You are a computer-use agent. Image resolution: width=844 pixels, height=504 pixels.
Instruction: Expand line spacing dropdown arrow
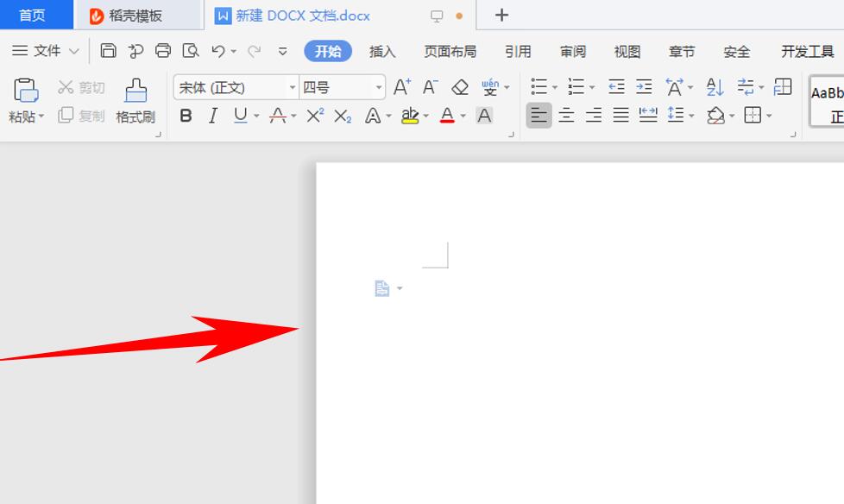point(691,116)
